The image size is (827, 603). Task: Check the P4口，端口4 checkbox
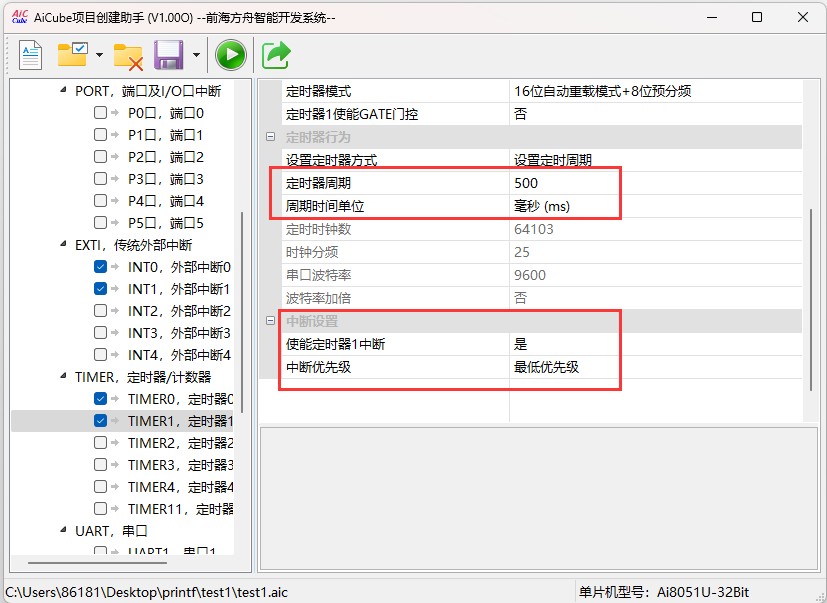click(100, 200)
